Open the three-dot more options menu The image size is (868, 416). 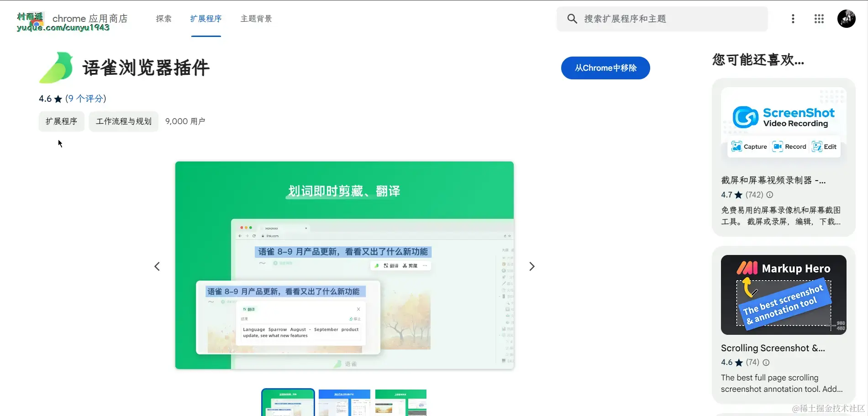pyautogui.click(x=793, y=19)
